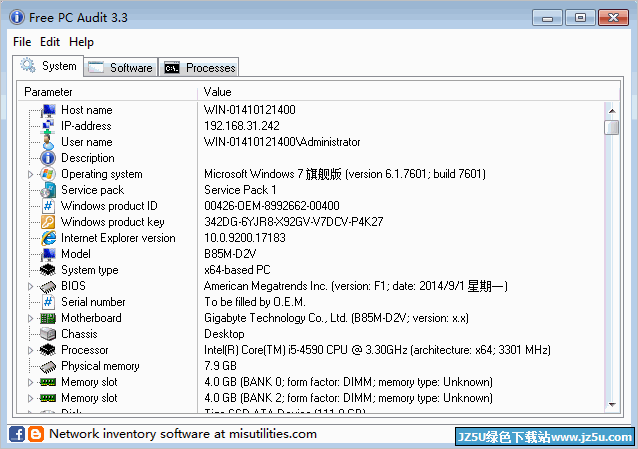Click the Operating system Windows flag icon
The image size is (638, 449).
pos(48,174)
